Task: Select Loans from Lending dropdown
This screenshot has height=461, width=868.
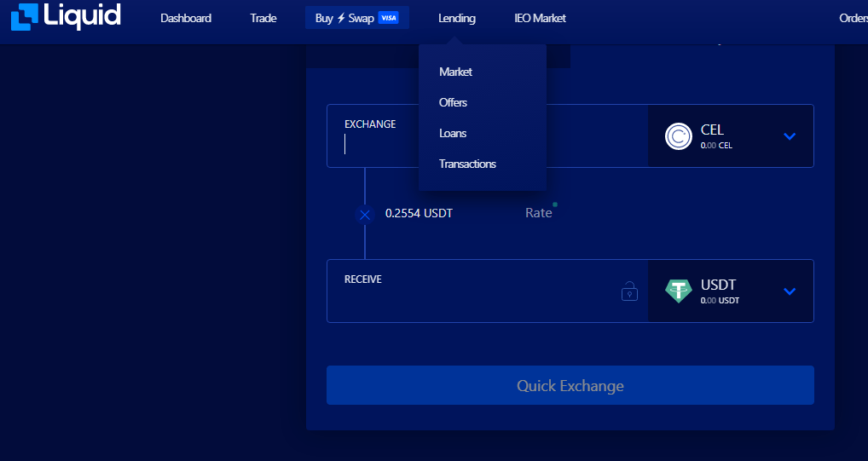Action: click(453, 134)
